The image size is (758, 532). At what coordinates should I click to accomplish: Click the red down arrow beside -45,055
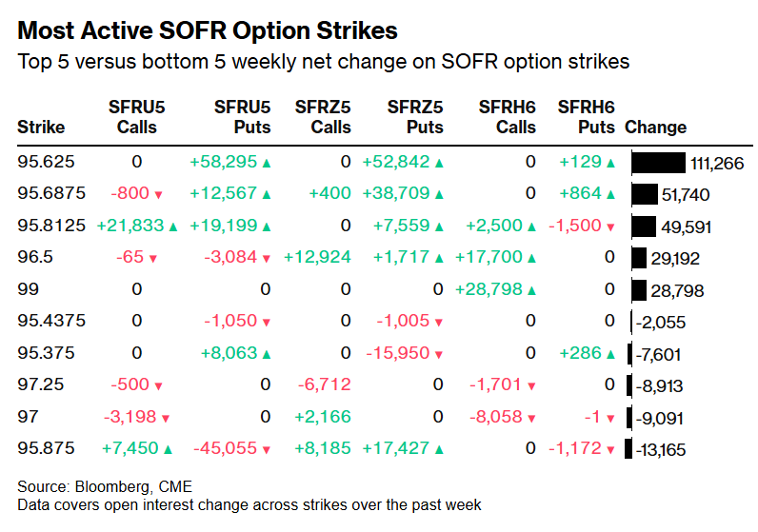pyautogui.click(x=267, y=449)
